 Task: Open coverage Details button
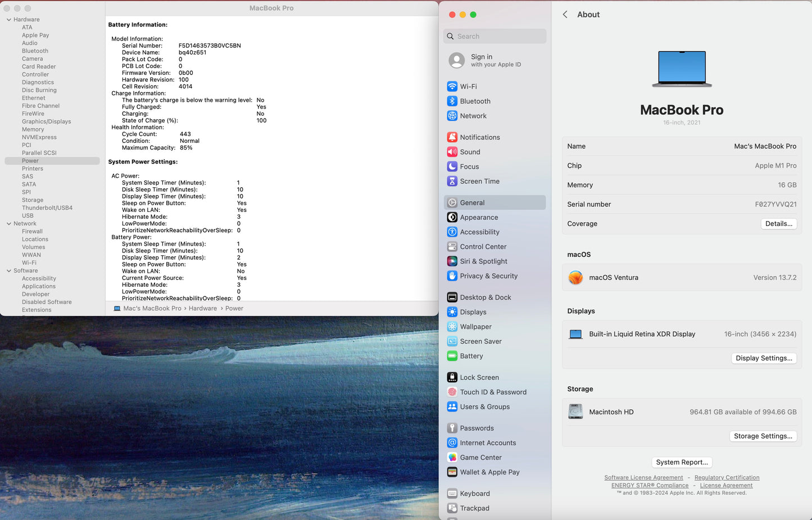[779, 224]
